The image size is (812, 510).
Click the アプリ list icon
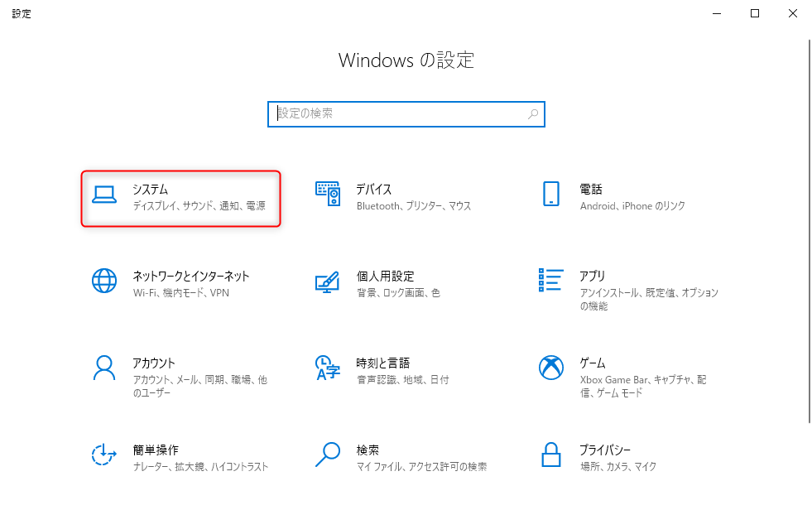click(x=551, y=280)
